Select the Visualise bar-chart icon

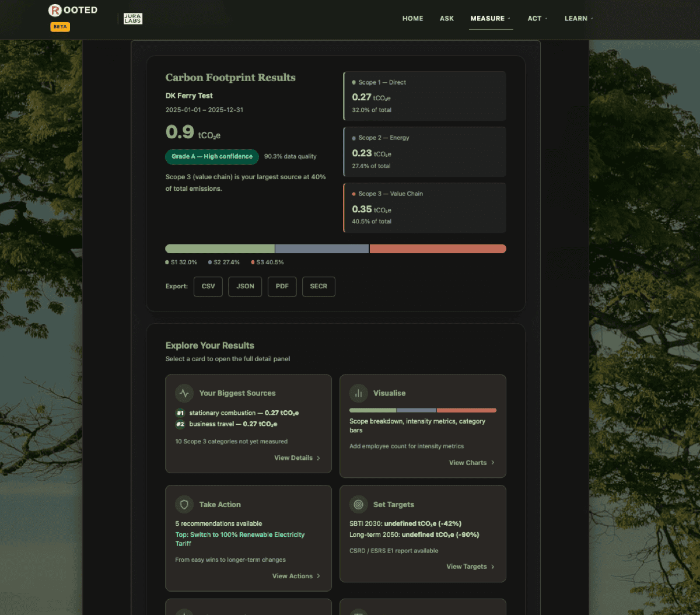358,393
